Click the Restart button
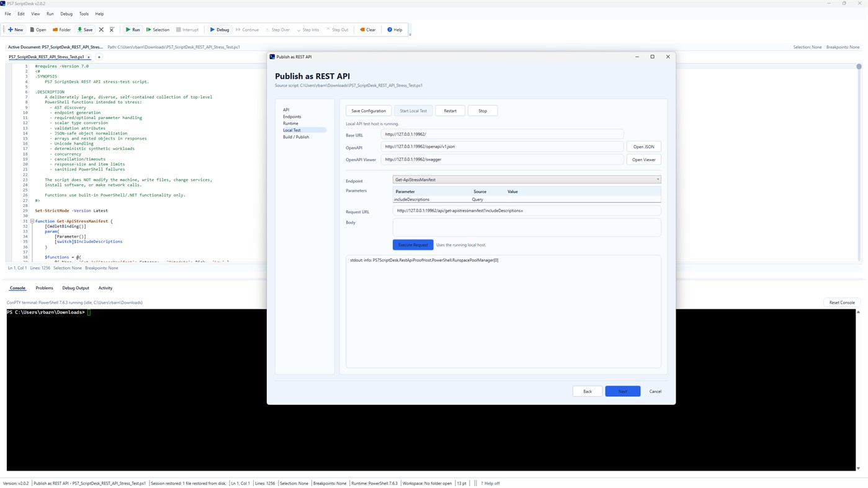The image size is (868, 488). click(x=450, y=111)
